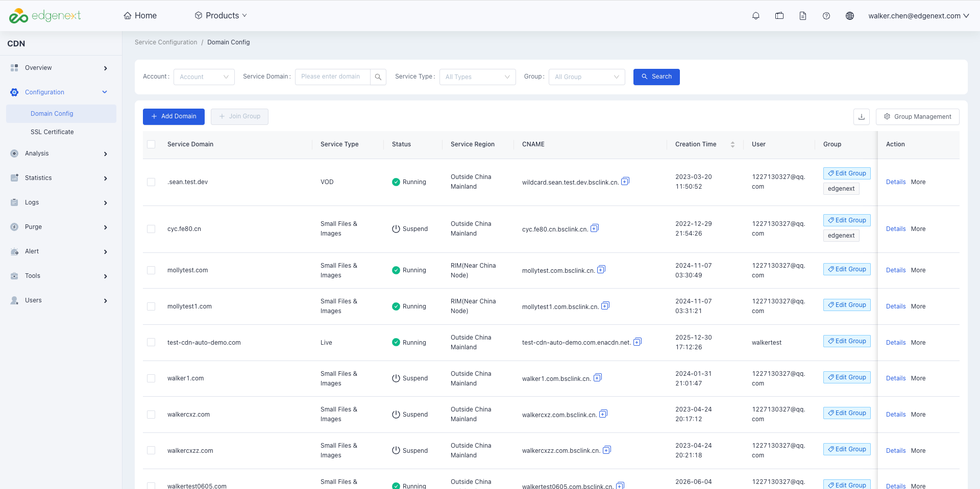This screenshot has height=489, width=980.
Task: Click the globe language icon
Action: [850, 16]
